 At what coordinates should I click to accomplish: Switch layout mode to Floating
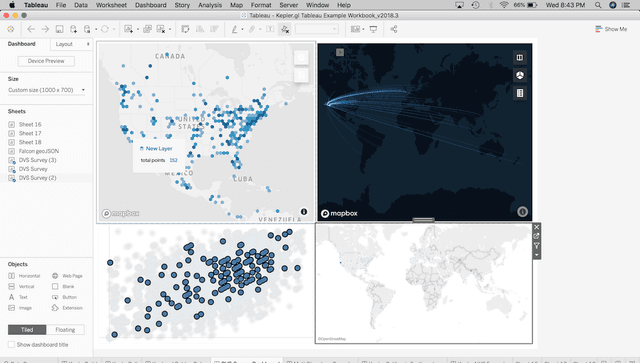[x=65, y=330]
